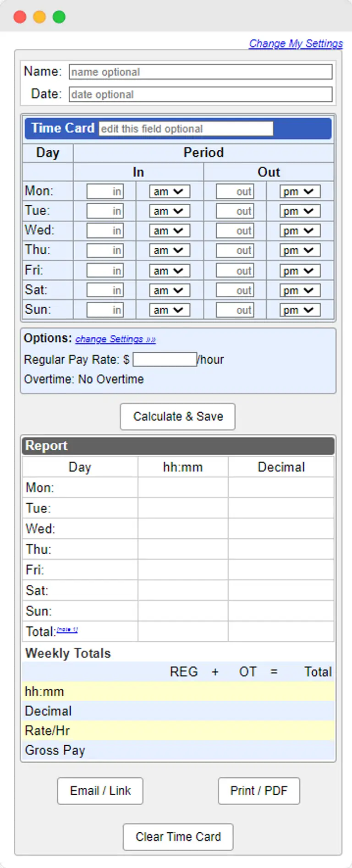Click the Date optional input field

(x=200, y=94)
